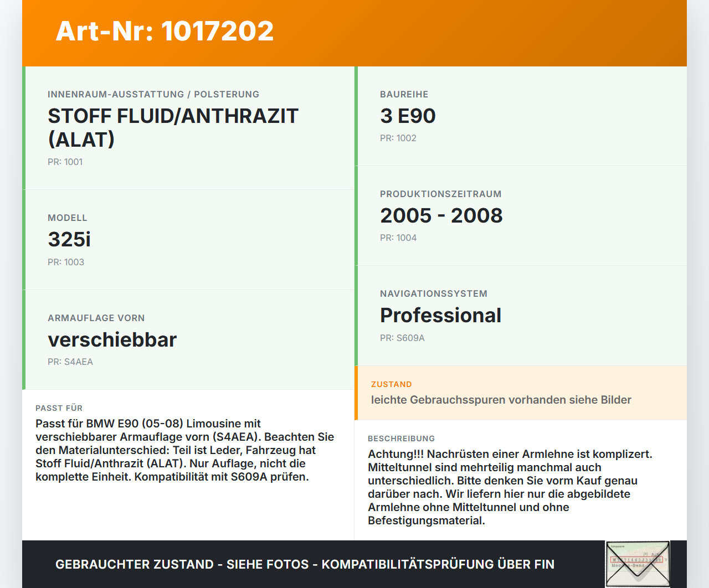Viewport: 709px width, 588px height.
Task: Expand the PASST FÜR details
Action: (186, 450)
